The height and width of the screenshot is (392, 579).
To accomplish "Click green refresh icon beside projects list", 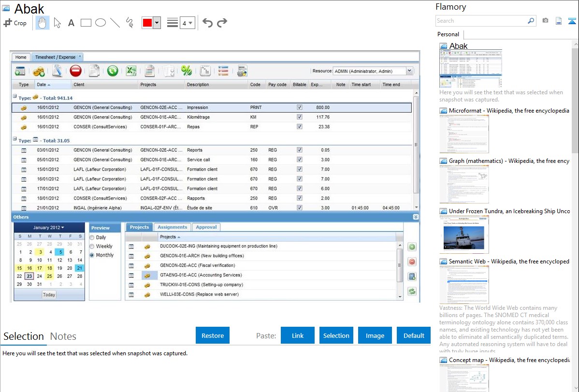I will [412, 291].
